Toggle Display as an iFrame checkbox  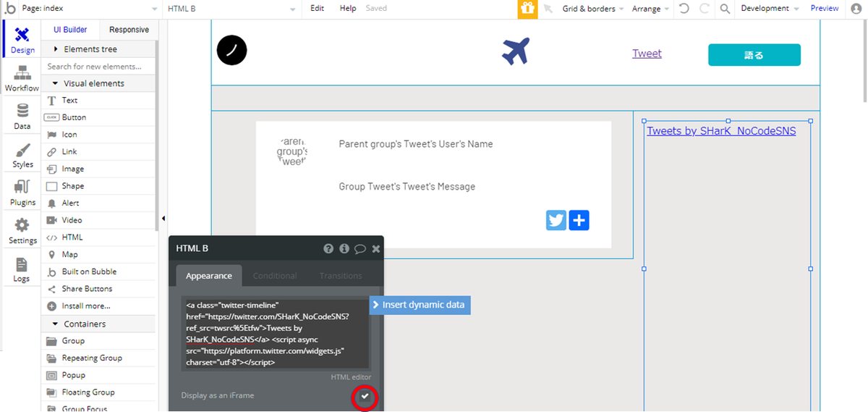click(x=365, y=396)
